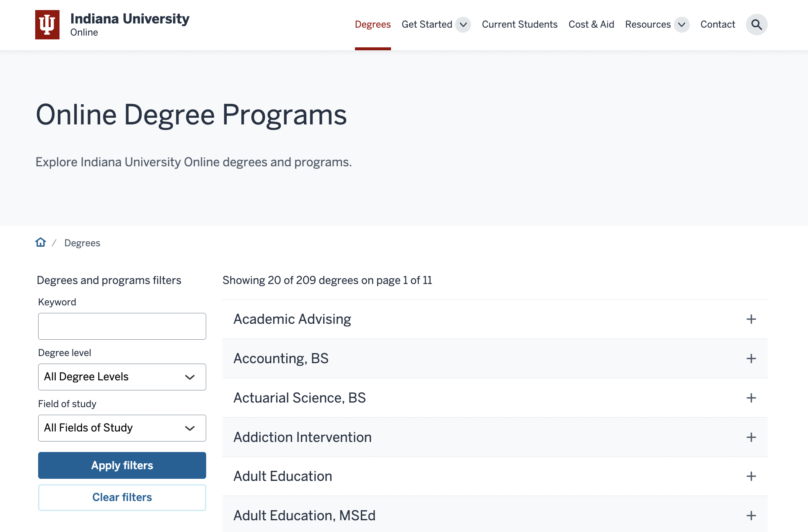
Task: Click the Degree level label
Action: click(x=65, y=353)
